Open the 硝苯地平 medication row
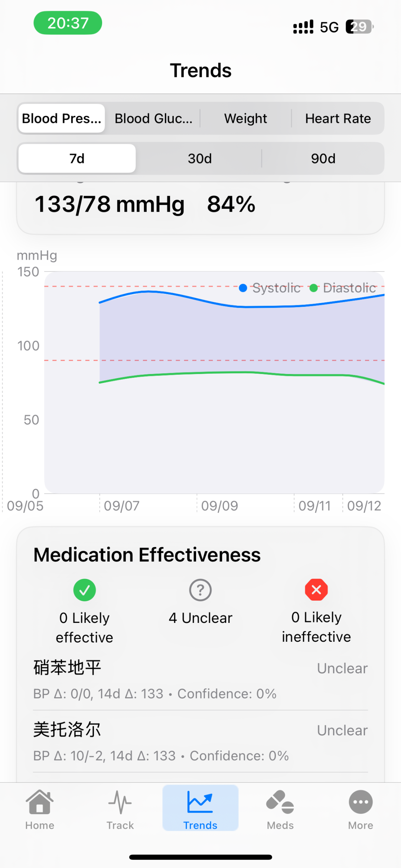The height and width of the screenshot is (868, 401). [x=200, y=679]
